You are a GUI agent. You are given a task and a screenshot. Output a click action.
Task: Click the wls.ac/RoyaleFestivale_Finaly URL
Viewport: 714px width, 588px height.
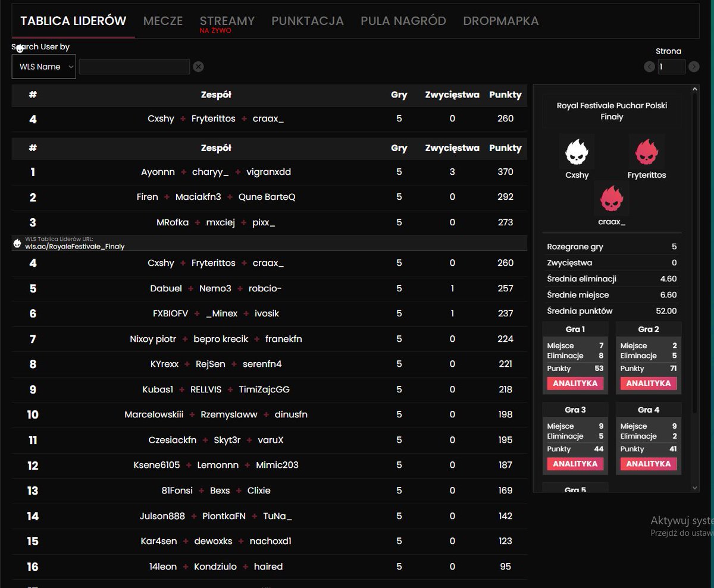[75, 246]
